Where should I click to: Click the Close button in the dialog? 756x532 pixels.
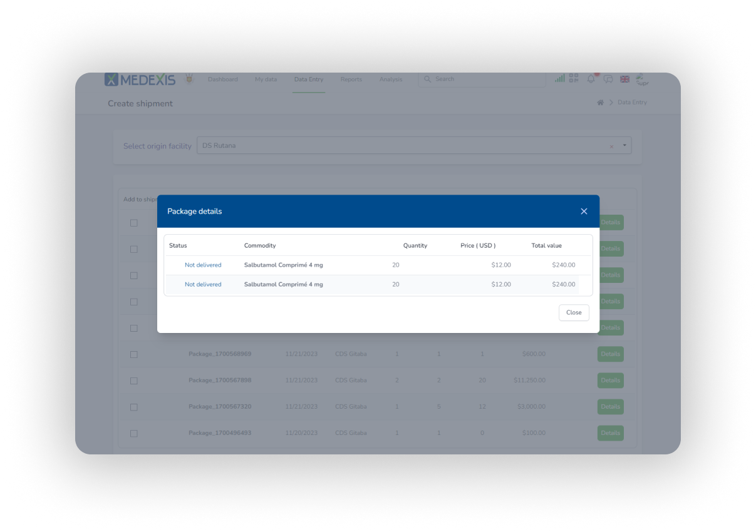573,312
